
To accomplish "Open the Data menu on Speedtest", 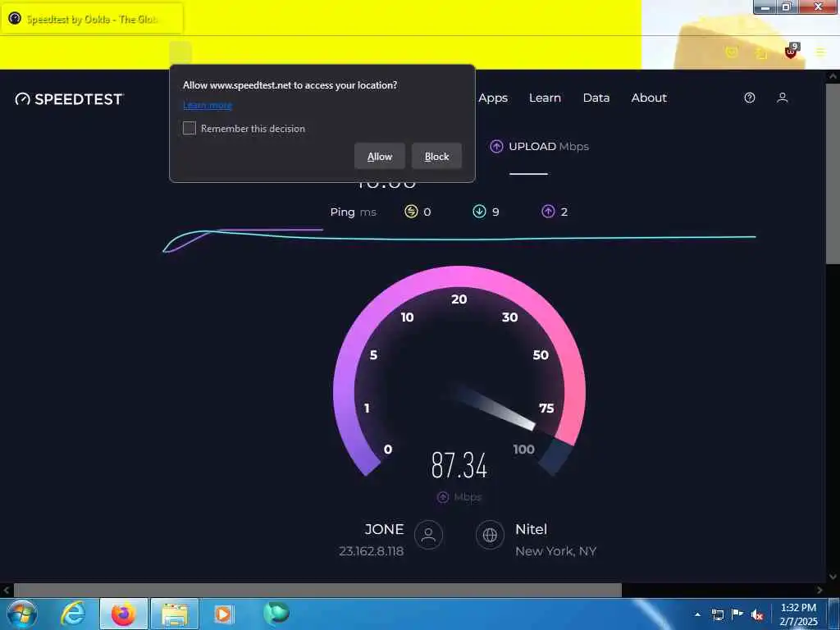I will [596, 98].
